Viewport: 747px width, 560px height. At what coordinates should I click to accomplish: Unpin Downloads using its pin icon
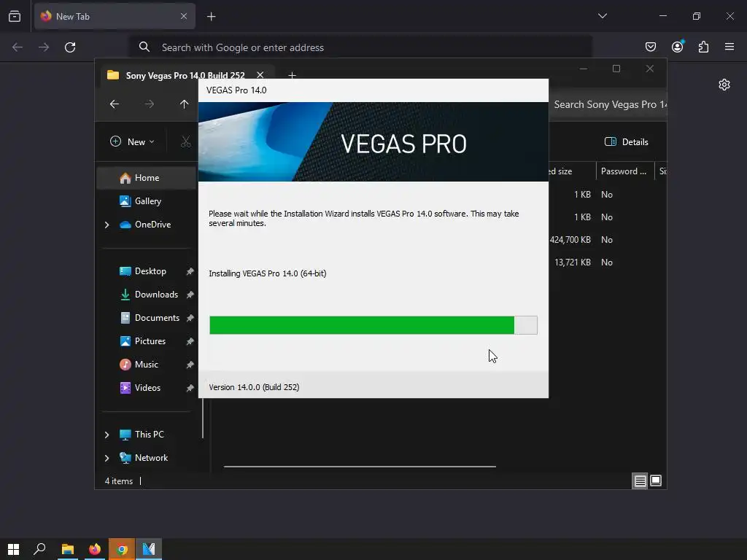click(x=190, y=295)
